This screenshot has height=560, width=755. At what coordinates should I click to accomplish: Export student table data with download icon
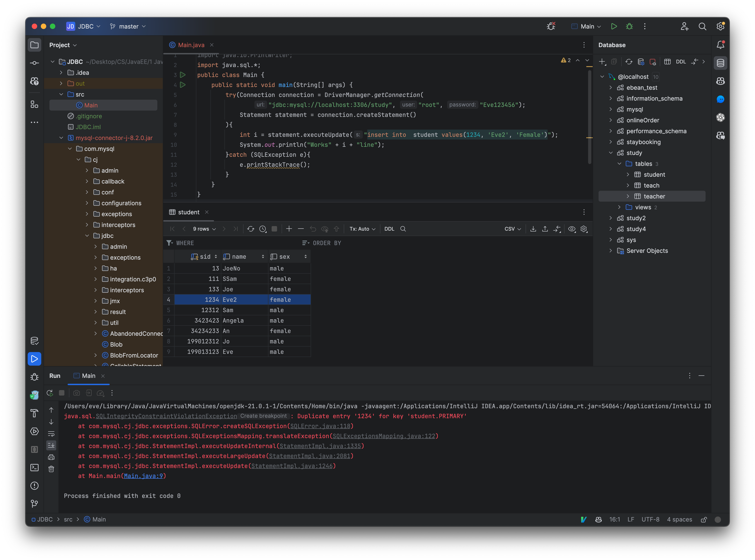point(533,229)
